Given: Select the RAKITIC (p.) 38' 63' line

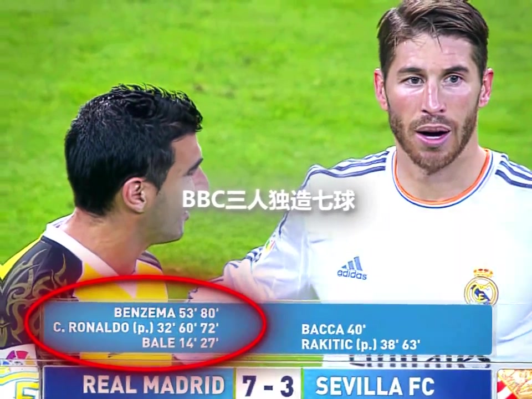Looking at the screenshot, I should (361, 345).
